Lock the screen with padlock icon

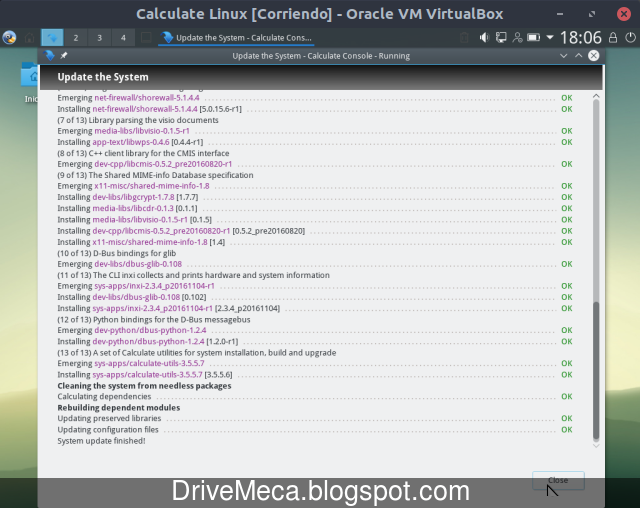click(613, 38)
